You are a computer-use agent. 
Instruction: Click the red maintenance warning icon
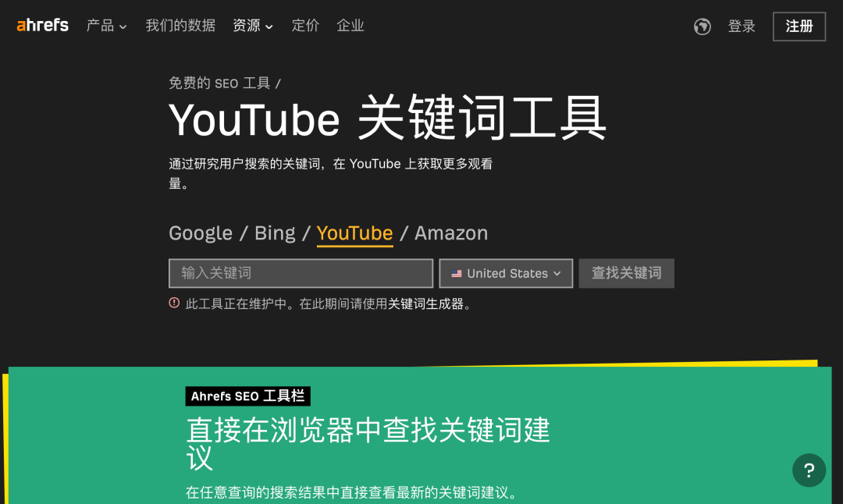coord(174,303)
